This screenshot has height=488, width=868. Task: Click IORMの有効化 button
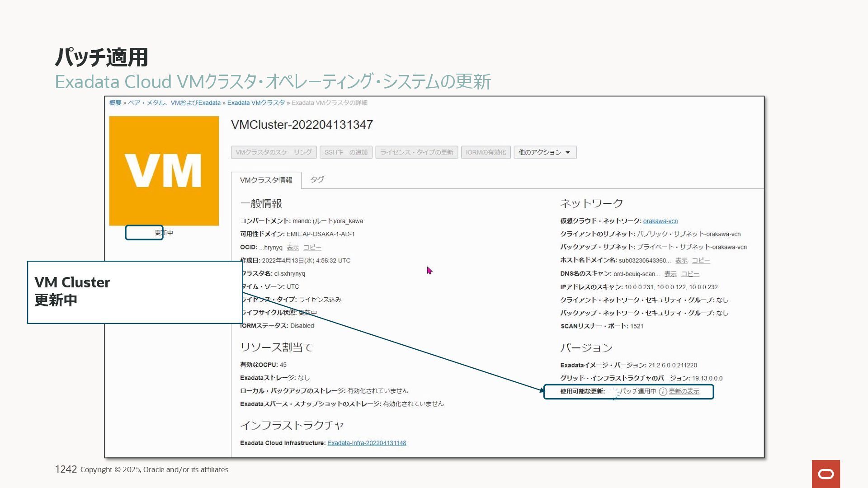pos(486,152)
